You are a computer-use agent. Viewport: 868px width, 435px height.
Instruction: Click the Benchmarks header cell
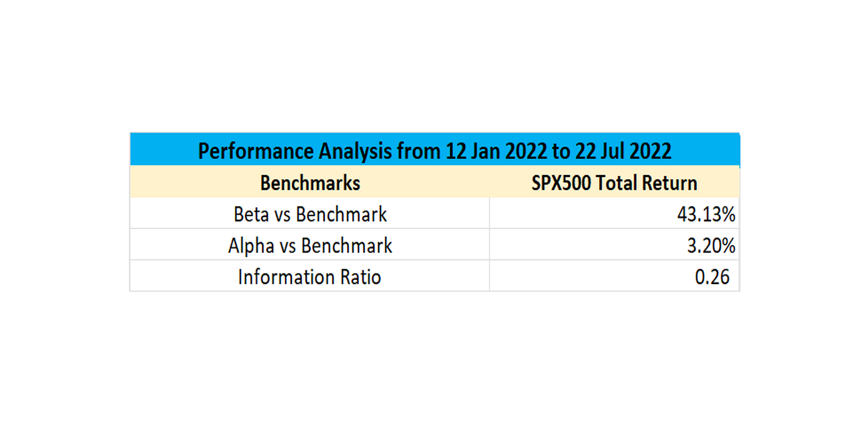coord(310,182)
